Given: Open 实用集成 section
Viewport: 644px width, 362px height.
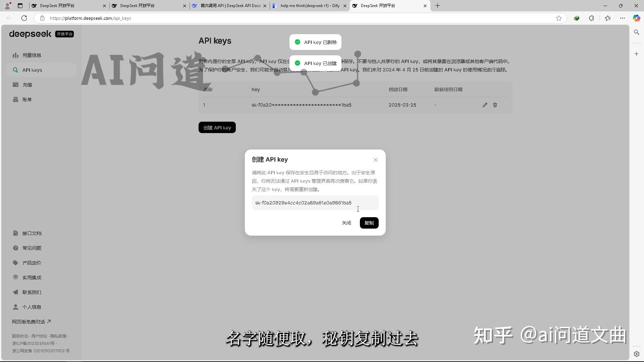Looking at the screenshot, I should tap(32, 277).
